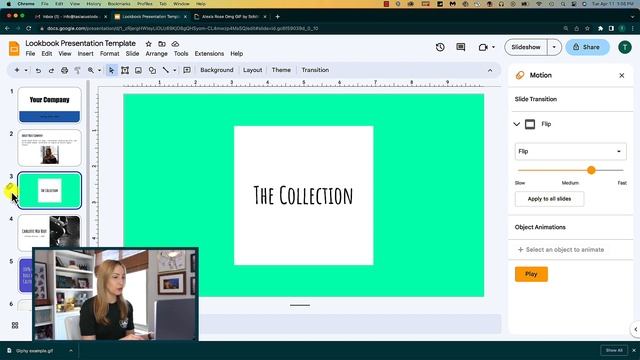Open line tool dropdown arrow
This screenshot has width=640, height=360.
(x=175, y=70)
